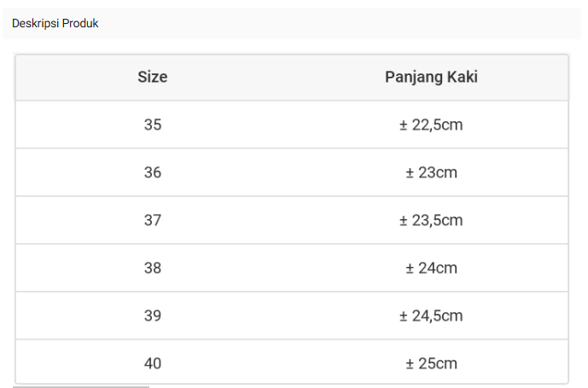This screenshot has width=588, height=388.
Task: Select size 39 in the table
Action: click(153, 316)
